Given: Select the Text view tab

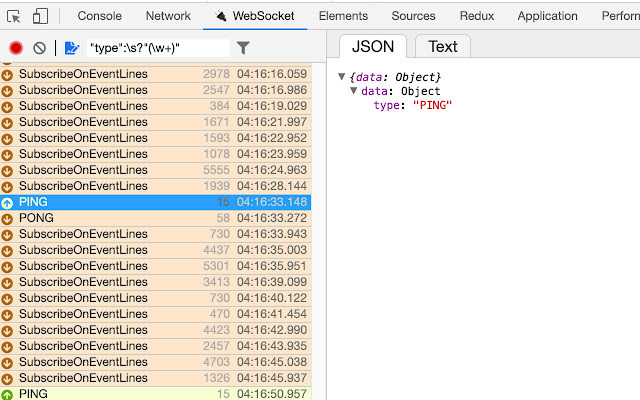Looking at the screenshot, I should pos(443,47).
